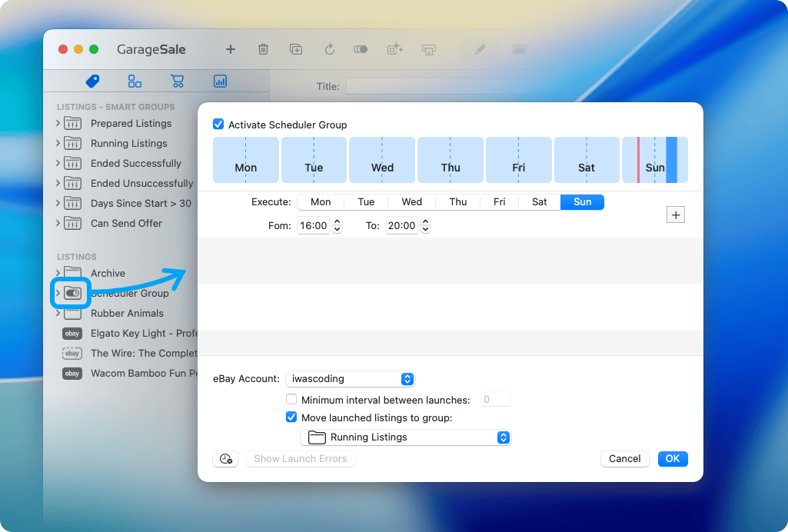Image resolution: width=788 pixels, height=532 pixels.
Task: Click the Wednesday block in schedule timeline
Action: [382, 160]
